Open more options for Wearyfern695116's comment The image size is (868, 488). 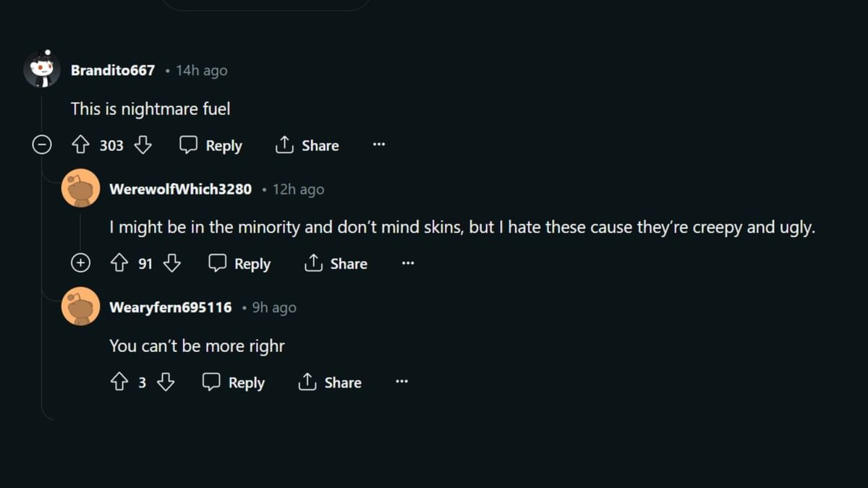401,382
